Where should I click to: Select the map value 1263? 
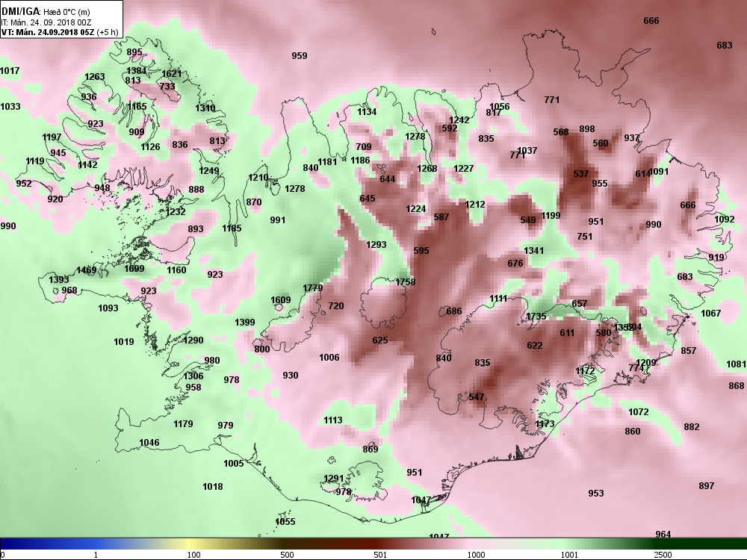coord(94,77)
